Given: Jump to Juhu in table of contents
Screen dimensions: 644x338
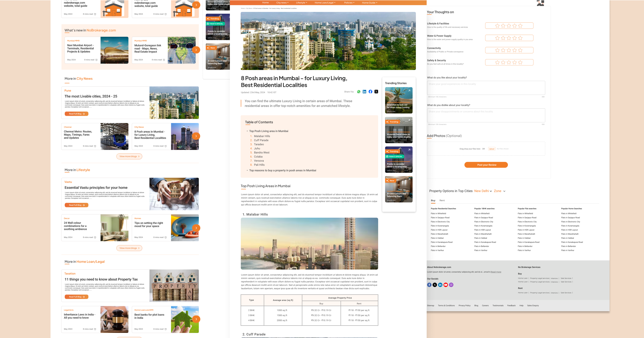Looking at the screenshot, I should [257, 148].
